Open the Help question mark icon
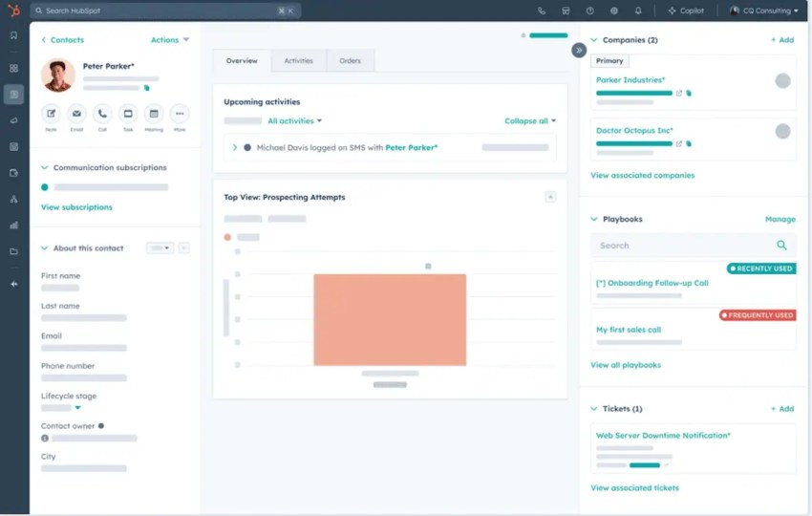This screenshot has width=812, height=516. point(589,11)
